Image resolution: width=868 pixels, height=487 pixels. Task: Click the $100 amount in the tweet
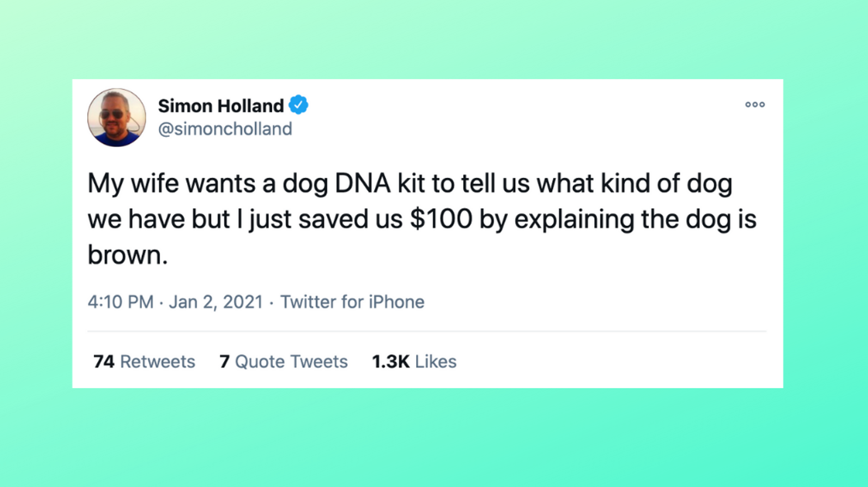pos(441,219)
